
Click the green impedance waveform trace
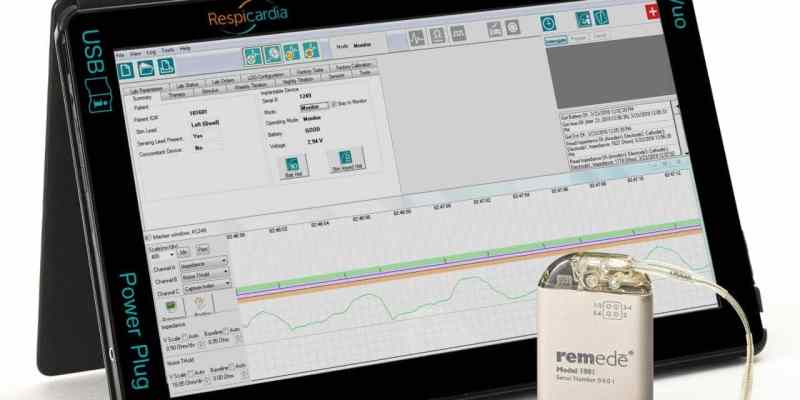474,290
